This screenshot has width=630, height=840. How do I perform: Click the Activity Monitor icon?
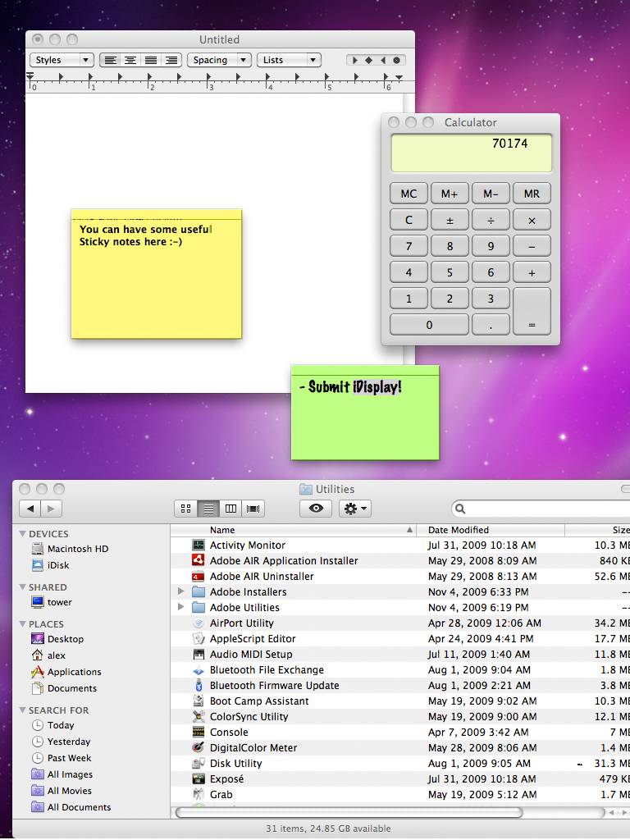tap(199, 545)
